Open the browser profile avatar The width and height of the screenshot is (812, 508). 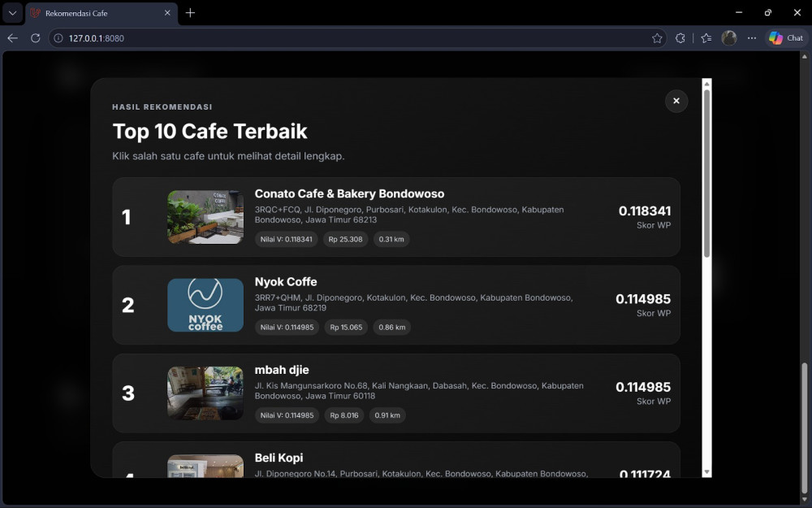[728, 38]
